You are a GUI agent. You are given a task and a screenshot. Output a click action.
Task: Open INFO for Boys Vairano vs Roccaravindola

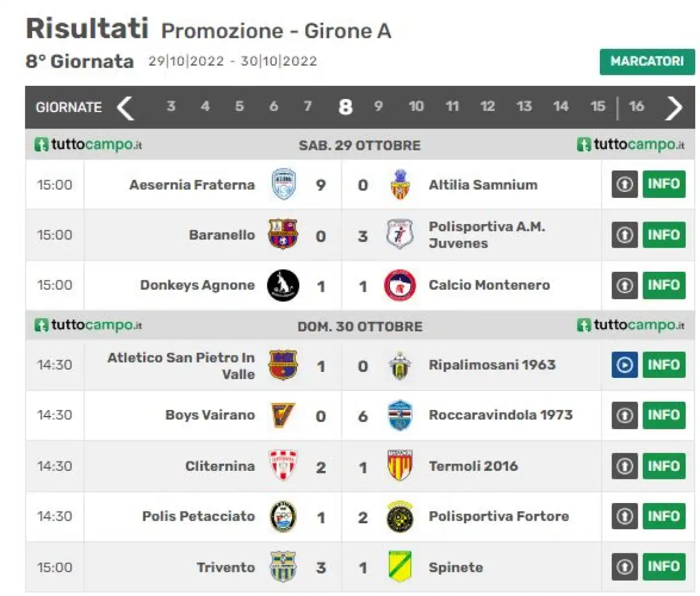(x=664, y=415)
